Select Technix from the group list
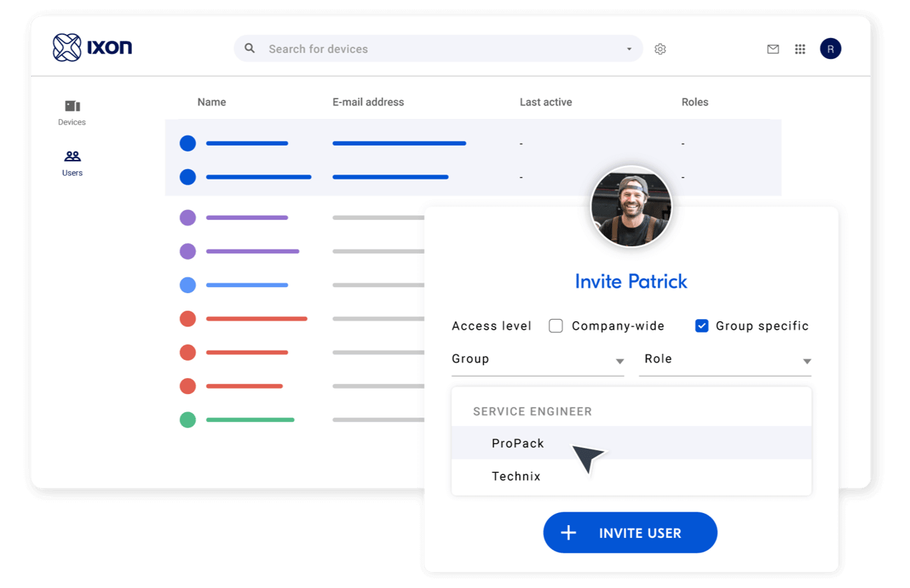910x588 pixels. click(x=516, y=477)
